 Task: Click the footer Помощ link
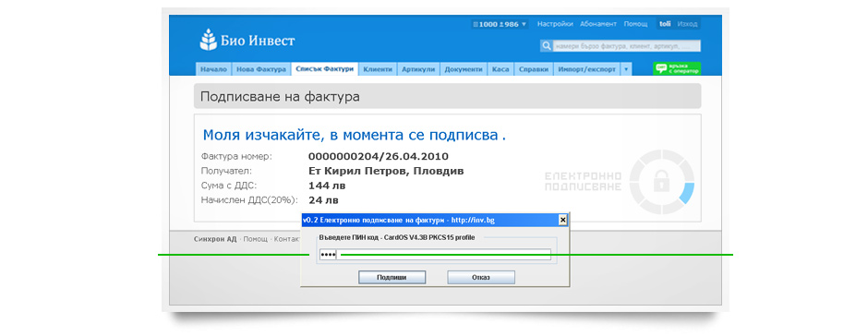(x=256, y=239)
